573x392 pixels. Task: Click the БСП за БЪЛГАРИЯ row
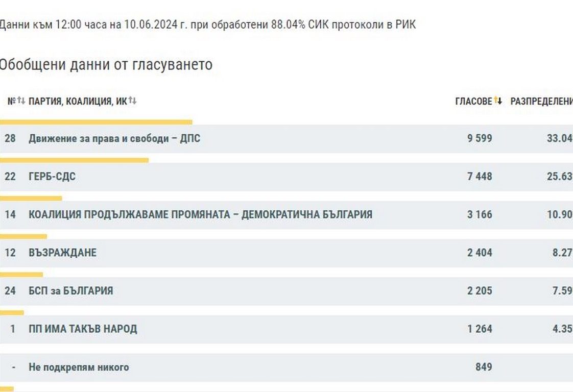coord(71,291)
